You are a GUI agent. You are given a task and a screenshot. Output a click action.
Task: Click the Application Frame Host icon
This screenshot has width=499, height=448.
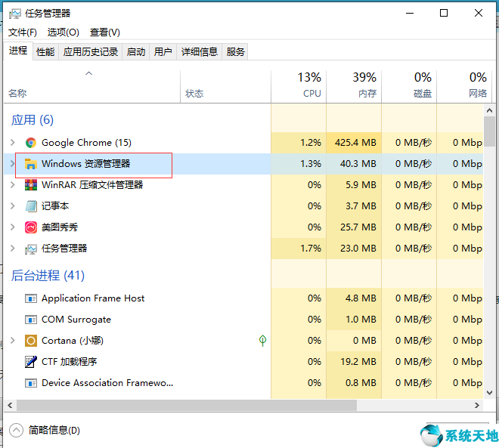point(31,298)
